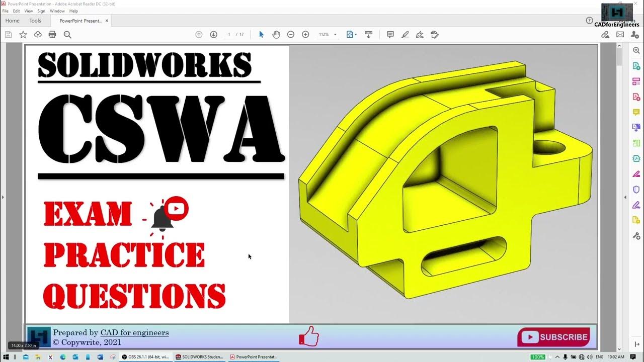This screenshot has height=362, width=644.
Task: Switch to SOLIDWORKS Student taskbar item
Action: pyautogui.click(x=200, y=357)
